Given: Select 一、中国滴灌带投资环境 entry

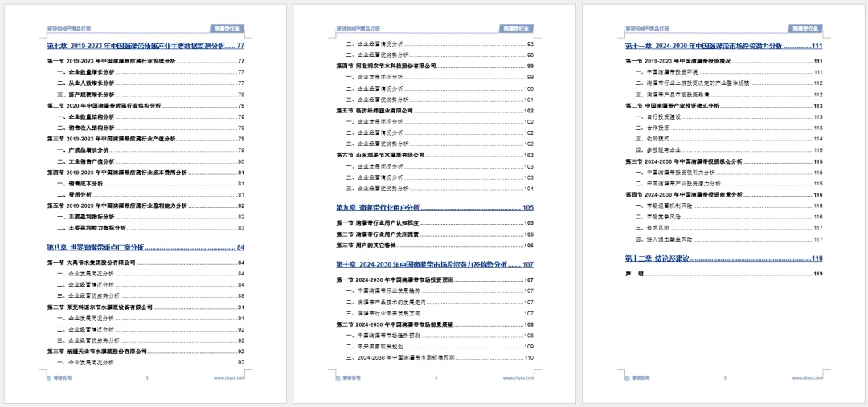Looking at the screenshot, I should (x=729, y=72).
